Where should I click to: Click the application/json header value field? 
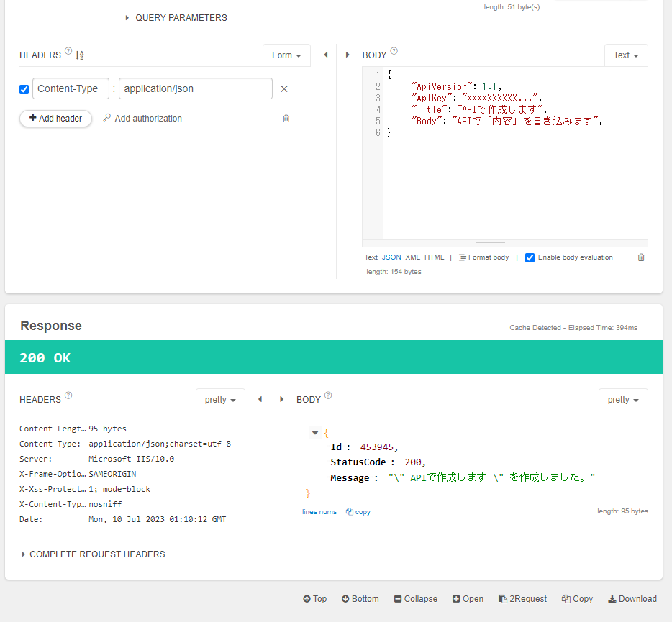click(x=196, y=88)
